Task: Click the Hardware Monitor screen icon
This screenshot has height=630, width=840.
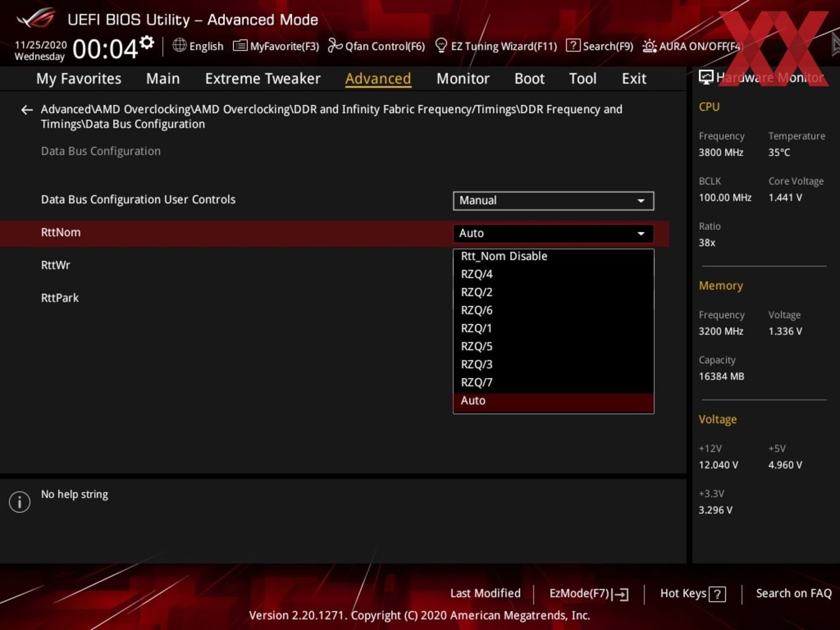Action: click(706, 77)
